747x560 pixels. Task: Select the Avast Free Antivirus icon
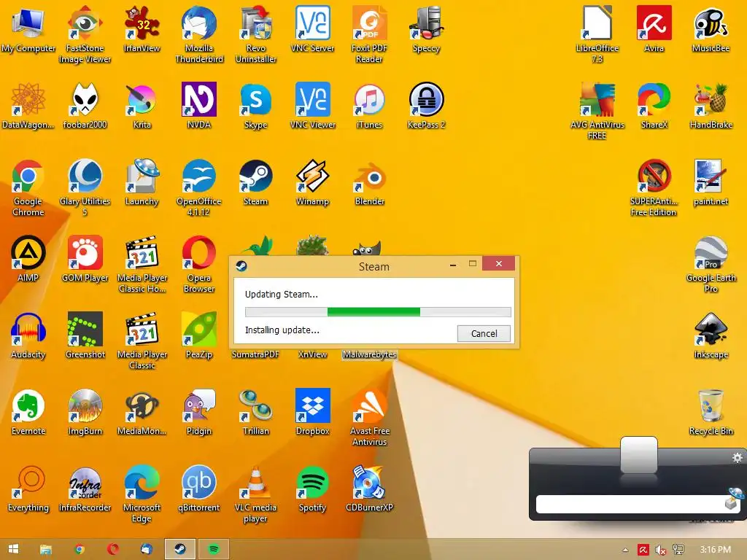369,418
